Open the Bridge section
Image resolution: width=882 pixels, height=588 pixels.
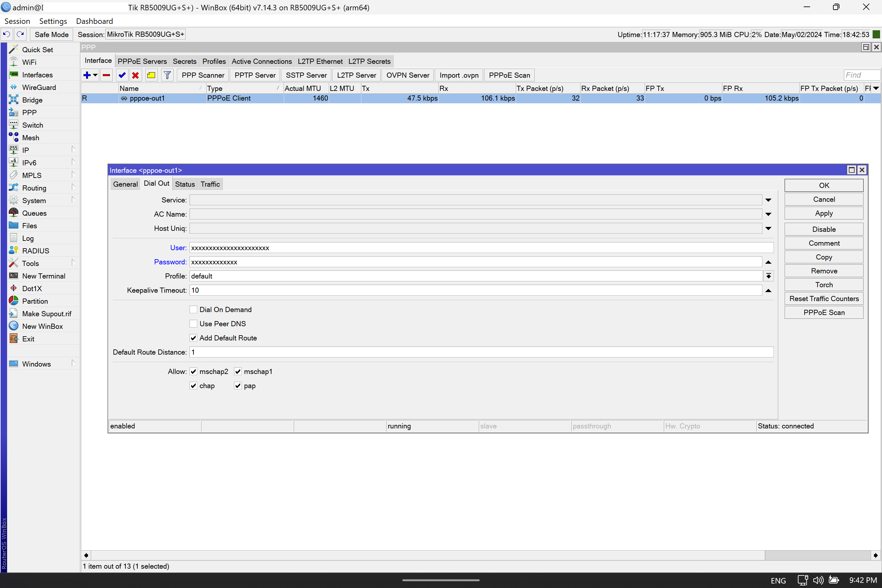tap(32, 100)
